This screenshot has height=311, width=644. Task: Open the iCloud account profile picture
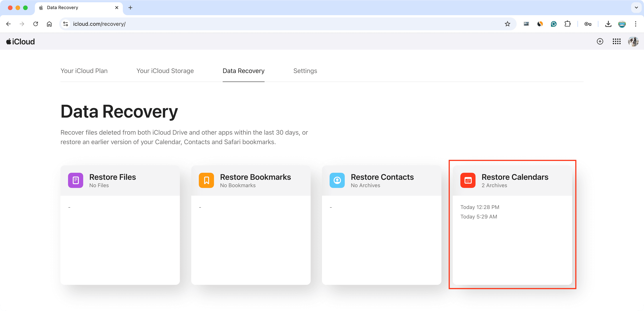tap(633, 42)
